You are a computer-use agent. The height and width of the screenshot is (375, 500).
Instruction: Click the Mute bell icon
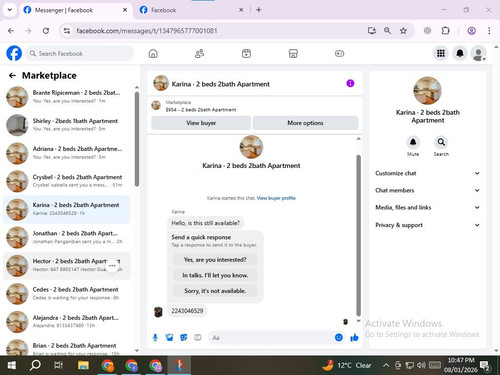413,142
